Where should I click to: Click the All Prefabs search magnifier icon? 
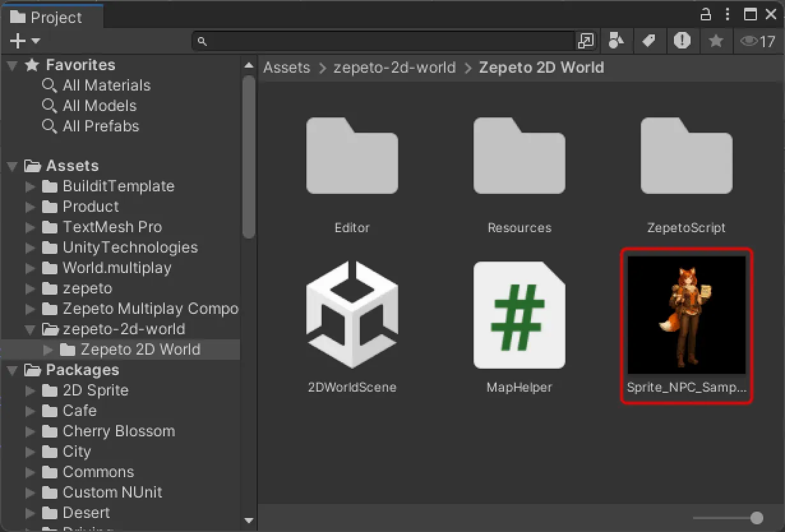click(x=49, y=126)
